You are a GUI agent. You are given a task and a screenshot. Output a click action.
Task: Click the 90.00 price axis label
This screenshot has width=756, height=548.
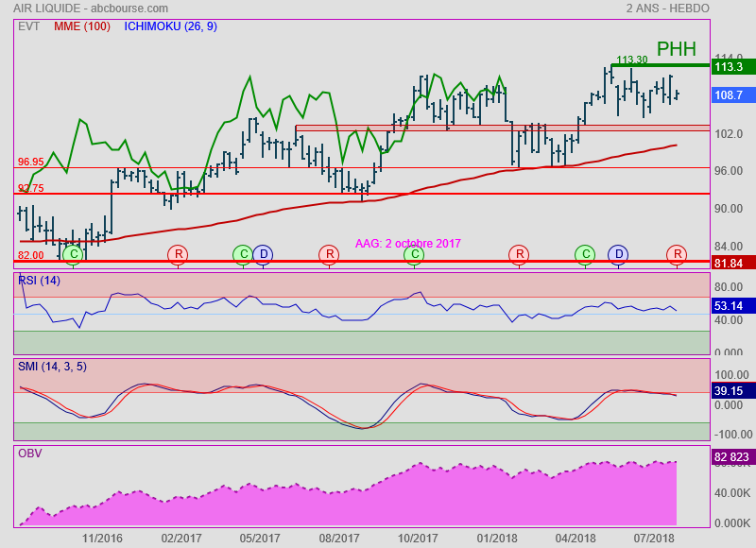729,209
